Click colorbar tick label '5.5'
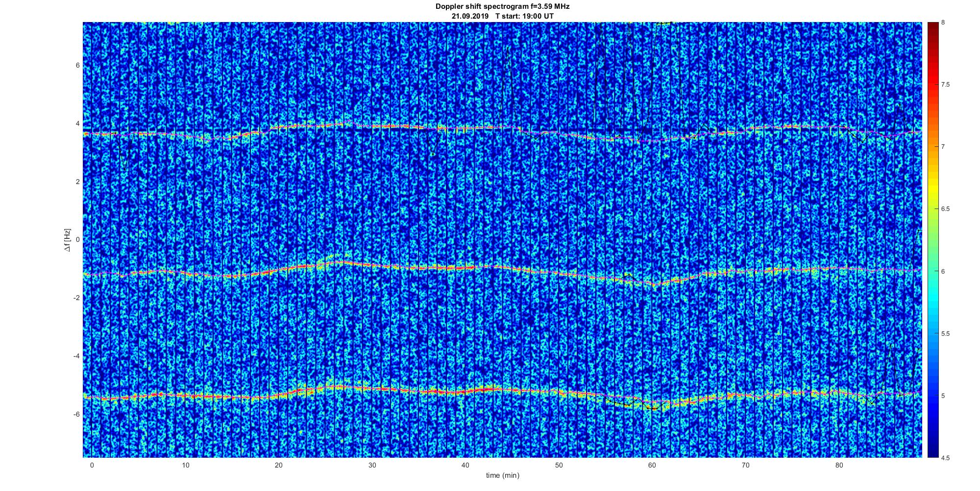 click(946, 333)
